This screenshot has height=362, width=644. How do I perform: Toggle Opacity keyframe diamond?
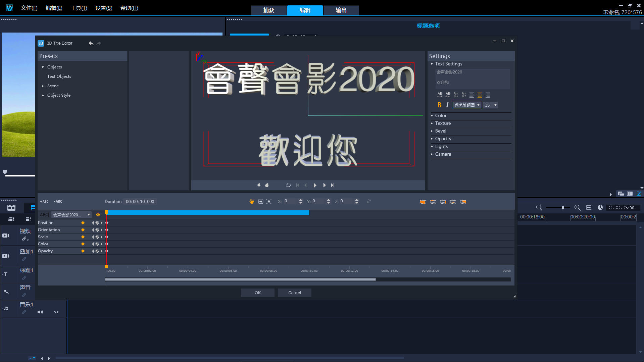pyautogui.click(x=83, y=251)
